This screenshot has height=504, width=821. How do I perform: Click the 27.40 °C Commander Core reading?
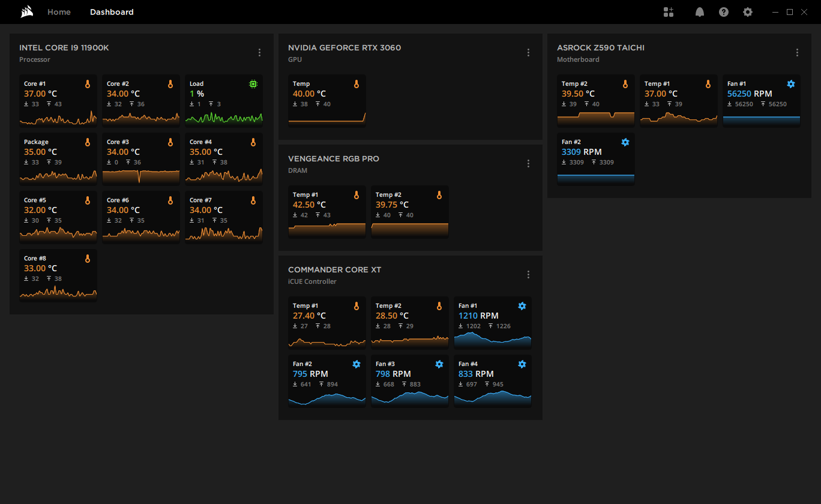click(310, 316)
